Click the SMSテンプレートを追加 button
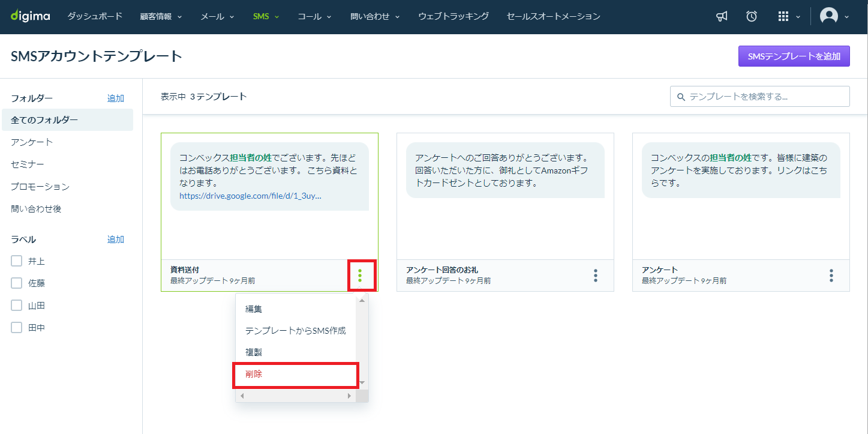 [794, 56]
